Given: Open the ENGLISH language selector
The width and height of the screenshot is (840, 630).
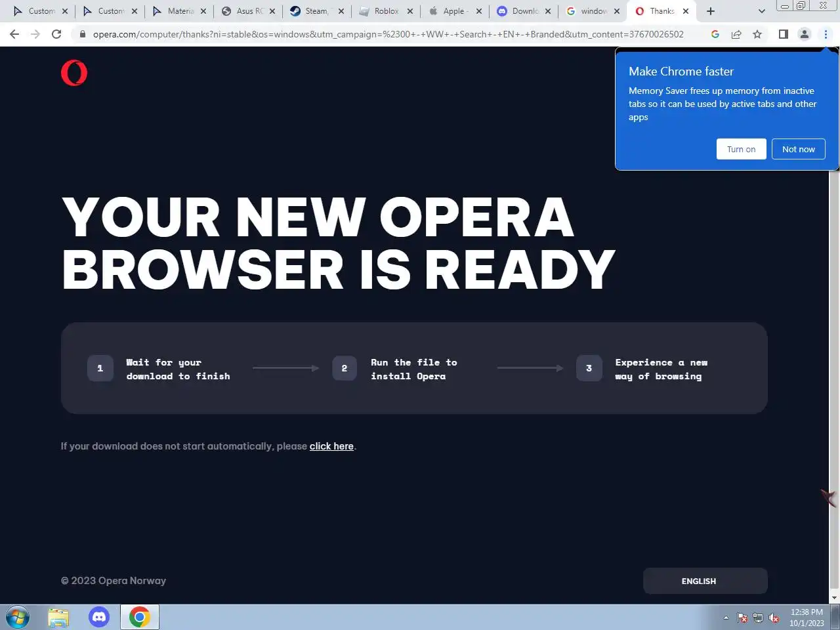Looking at the screenshot, I should pyautogui.click(x=705, y=581).
